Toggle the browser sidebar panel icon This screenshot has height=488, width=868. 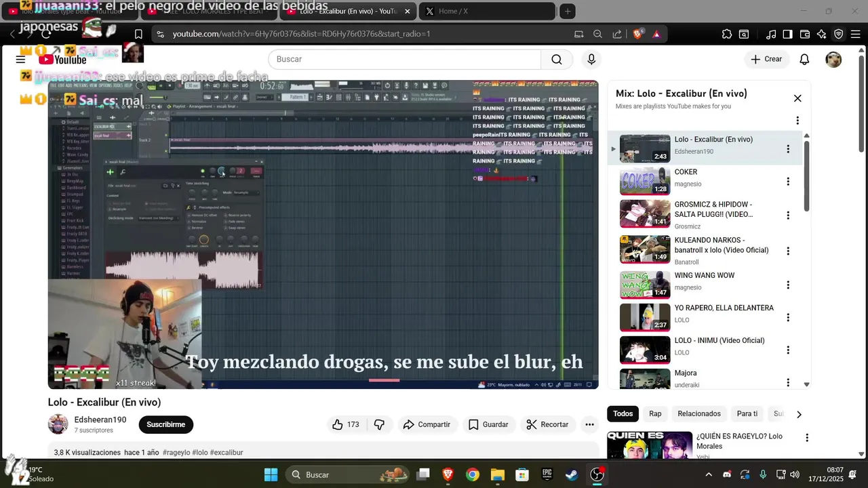[x=788, y=34]
